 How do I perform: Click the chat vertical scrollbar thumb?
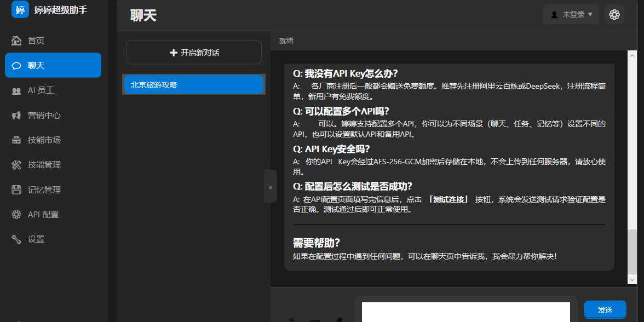pyautogui.click(x=633, y=252)
